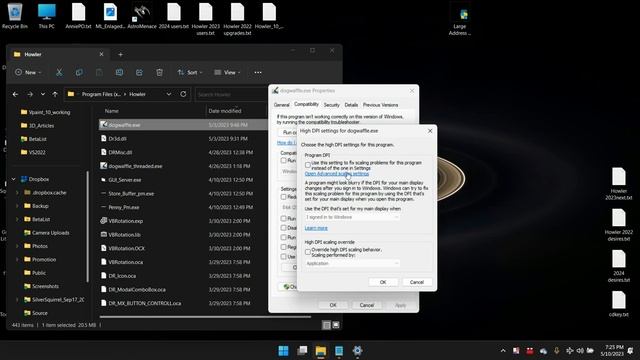Viewport: 640px width, 360px height.
Task: Select AstroMenace desktop shortcut
Action: coord(142,16)
